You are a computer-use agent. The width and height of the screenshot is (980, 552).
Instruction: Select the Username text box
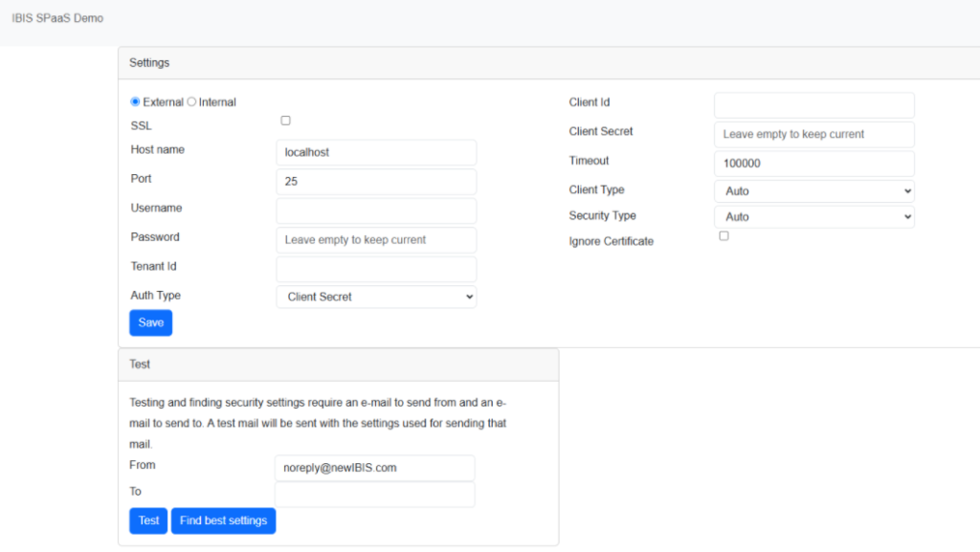pos(376,210)
